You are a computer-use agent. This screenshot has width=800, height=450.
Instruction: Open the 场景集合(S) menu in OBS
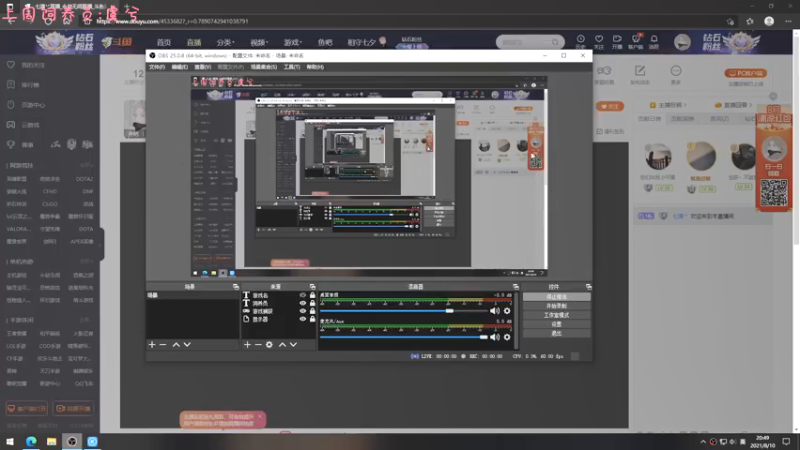point(263,67)
